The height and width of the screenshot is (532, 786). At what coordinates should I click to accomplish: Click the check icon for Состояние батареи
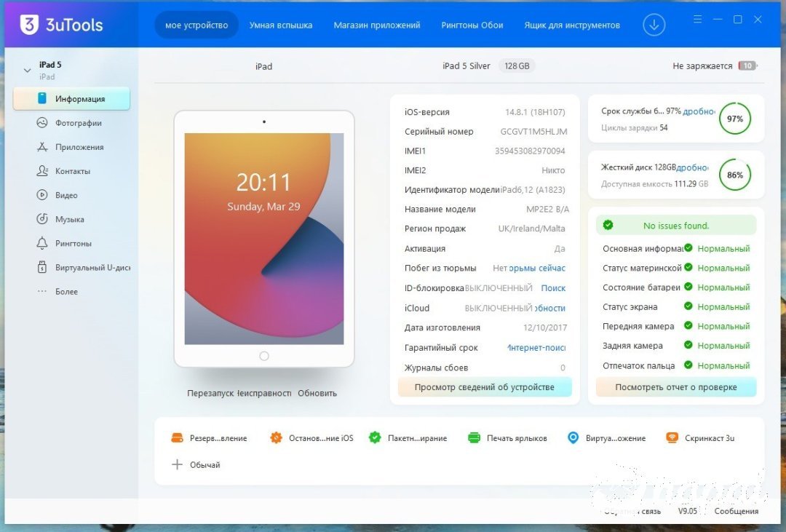688,286
